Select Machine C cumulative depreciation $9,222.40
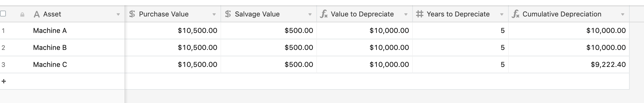 (x=608, y=65)
